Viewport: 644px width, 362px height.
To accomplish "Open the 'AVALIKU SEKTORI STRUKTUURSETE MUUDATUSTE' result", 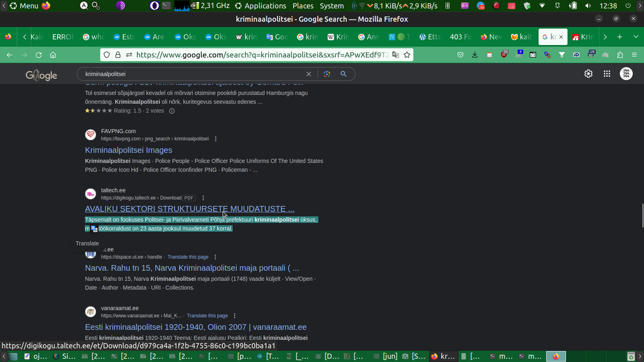I will coord(190,209).
